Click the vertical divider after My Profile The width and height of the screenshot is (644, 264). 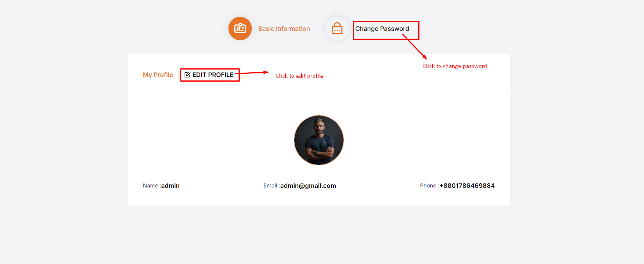[179, 75]
